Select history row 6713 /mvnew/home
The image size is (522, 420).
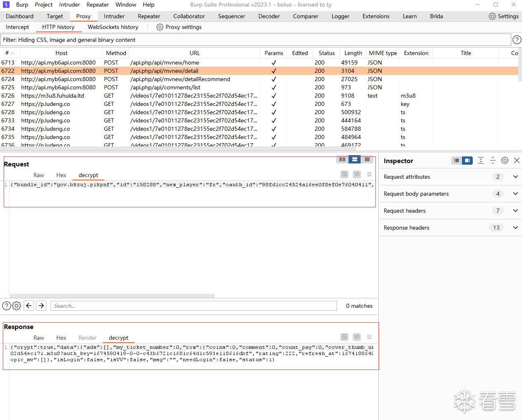(259, 62)
